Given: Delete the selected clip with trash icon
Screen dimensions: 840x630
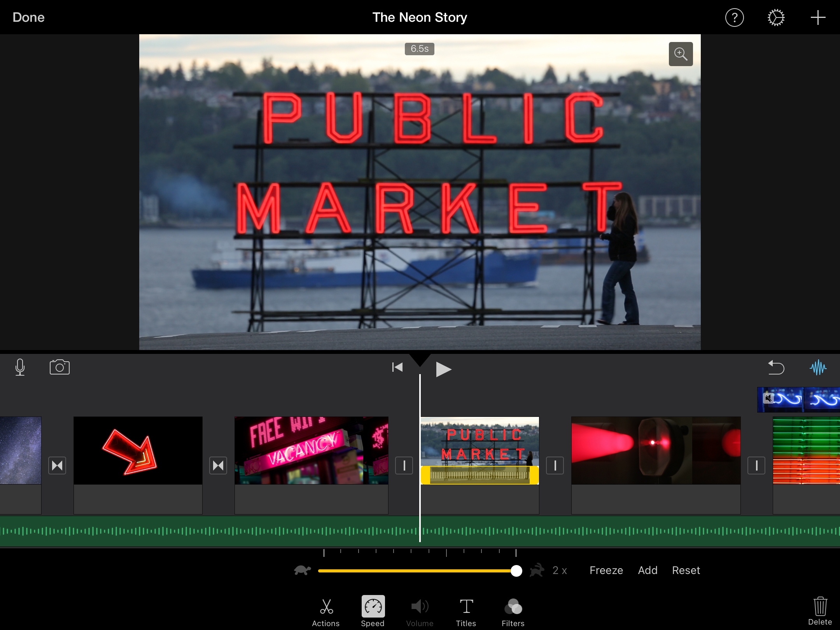Looking at the screenshot, I should point(820,611).
